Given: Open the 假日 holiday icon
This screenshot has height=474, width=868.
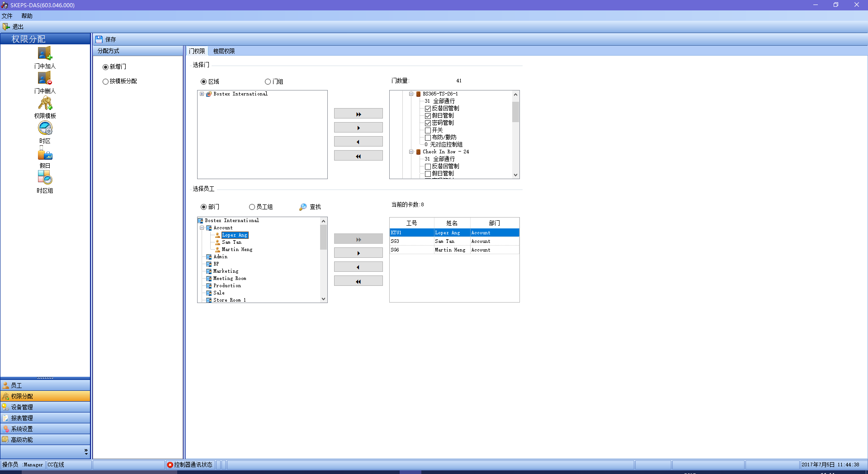Looking at the screenshot, I should 45,154.
